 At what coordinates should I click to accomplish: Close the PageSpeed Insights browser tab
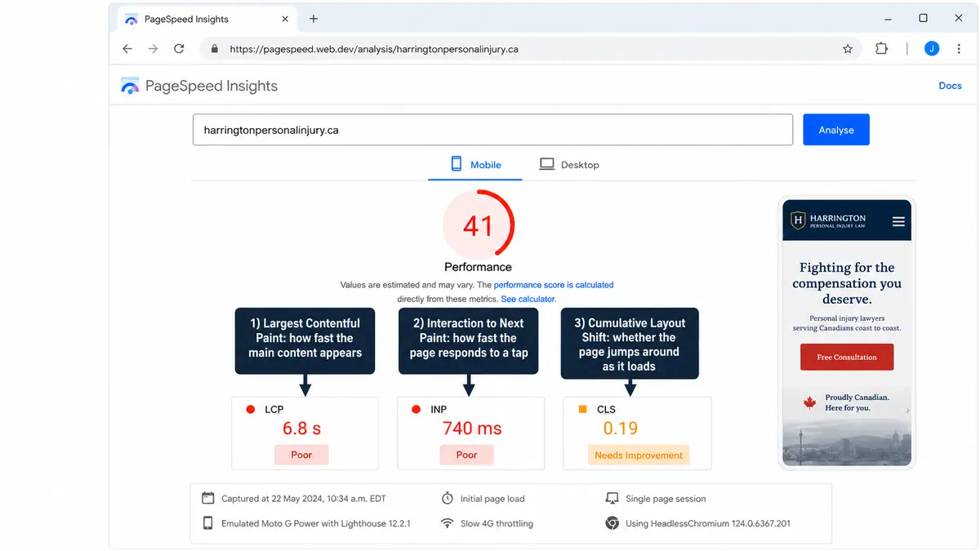tap(286, 19)
